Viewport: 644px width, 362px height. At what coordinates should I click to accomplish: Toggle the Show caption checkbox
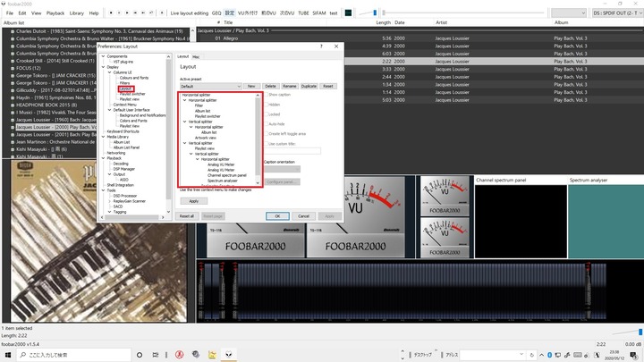coord(267,95)
